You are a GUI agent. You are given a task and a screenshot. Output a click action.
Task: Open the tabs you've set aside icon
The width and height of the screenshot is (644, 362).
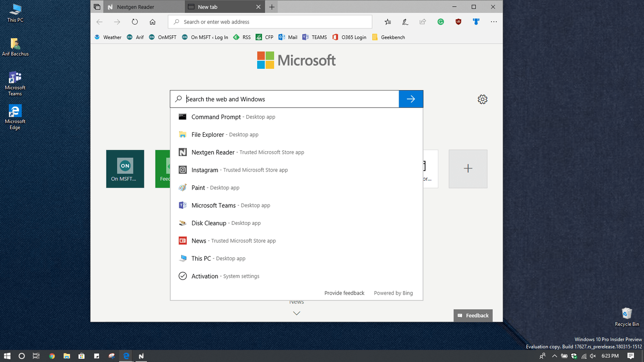point(97,7)
